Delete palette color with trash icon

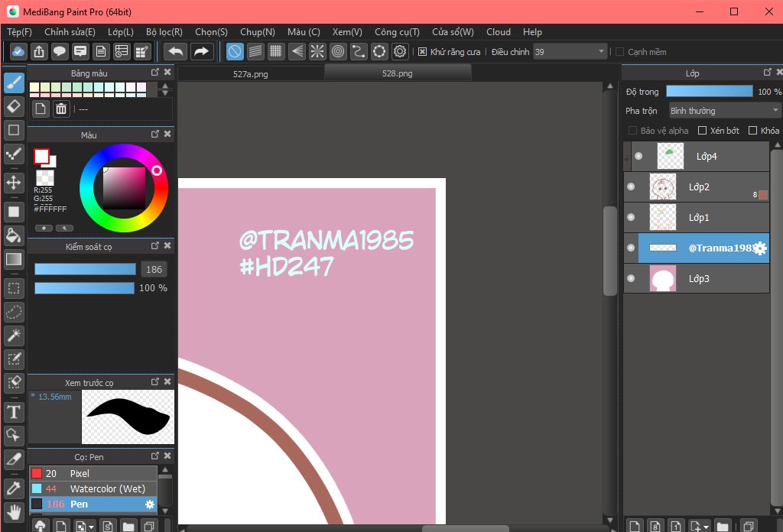point(61,109)
